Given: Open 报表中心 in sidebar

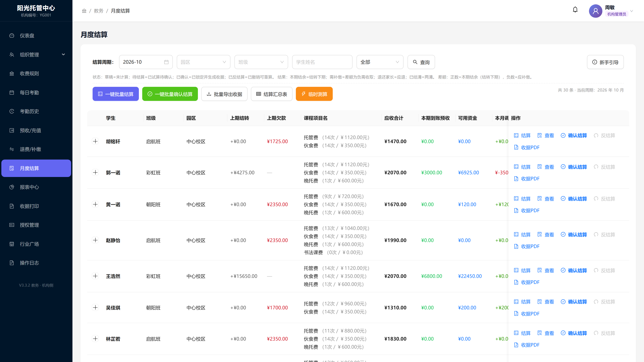Looking at the screenshot, I should click(x=36, y=187).
